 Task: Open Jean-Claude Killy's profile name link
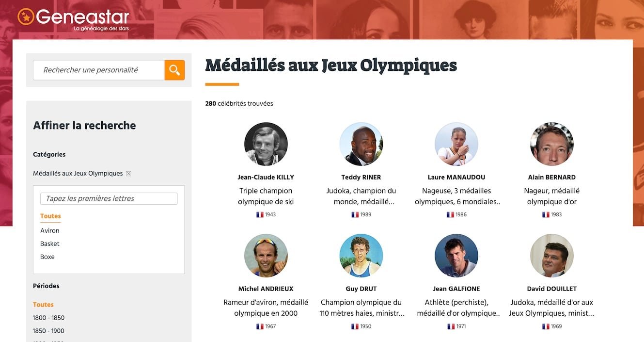pos(266,177)
